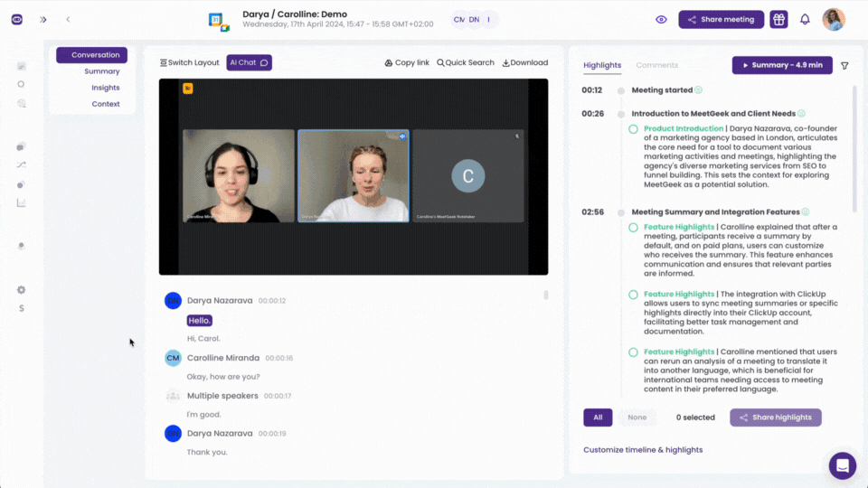
Task: Open AI Chat
Action: 250,62
